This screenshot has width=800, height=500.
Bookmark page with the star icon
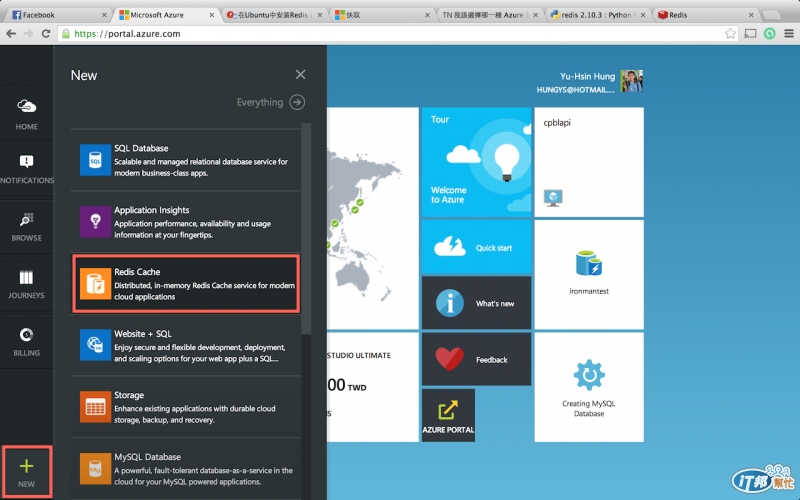click(x=730, y=34)
